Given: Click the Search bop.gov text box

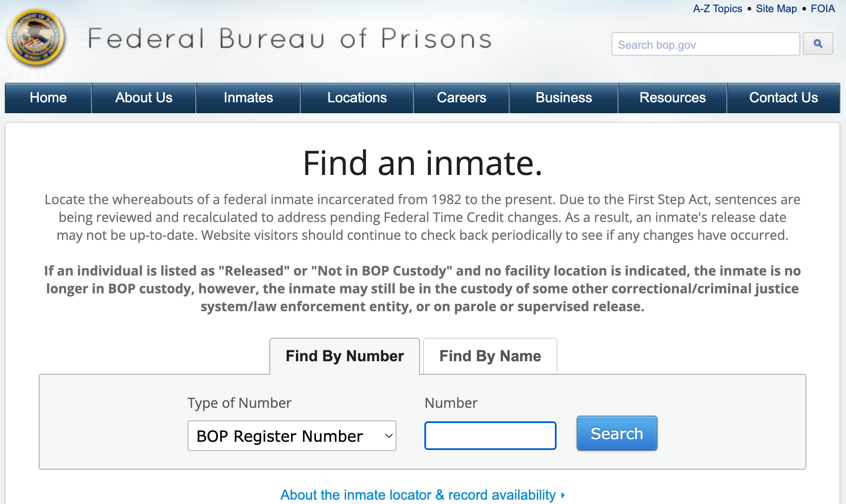Looking at the screenshot, I should (705, 44).
